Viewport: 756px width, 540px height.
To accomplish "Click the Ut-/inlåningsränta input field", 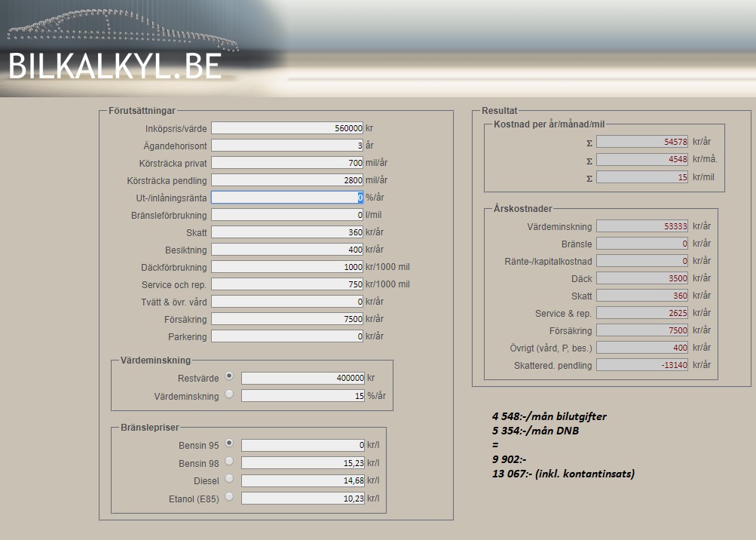I will pos(287,198).
